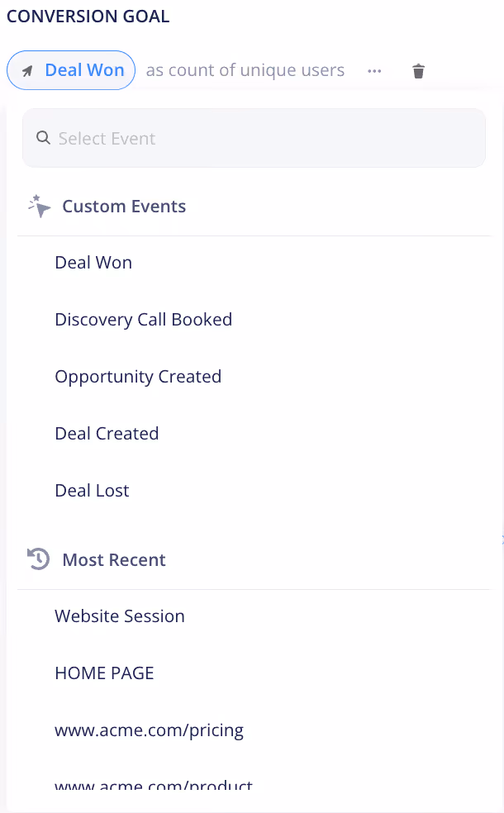The width and height of the screenshot is (504, 813).
Task: Select 'Deal Won' from Custom Events
Action: pos(93,262)
